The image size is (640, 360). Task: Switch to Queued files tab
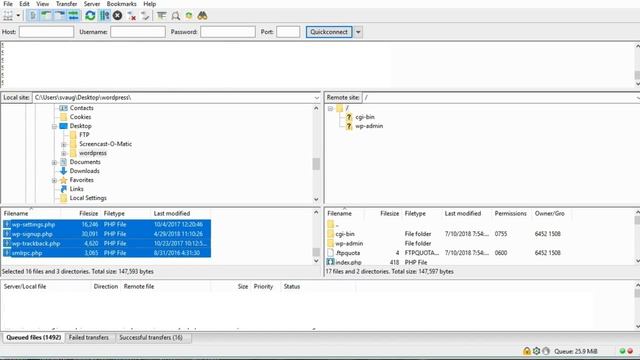(33, 338)
